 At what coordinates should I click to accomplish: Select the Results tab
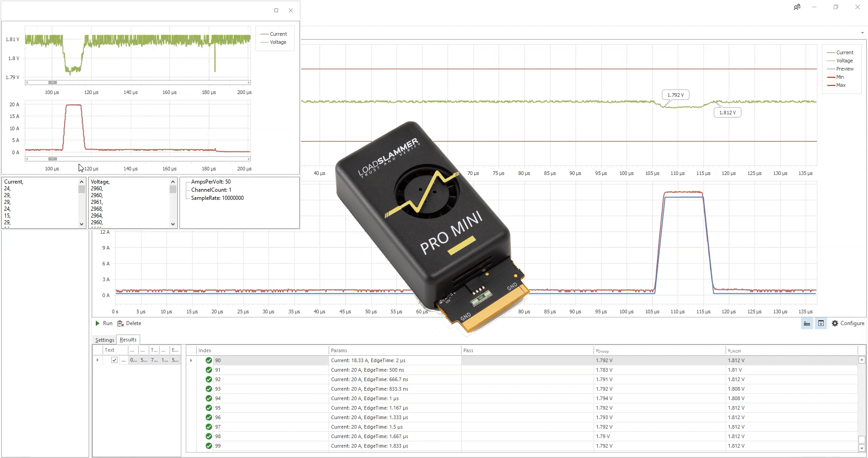coord(128,339)
